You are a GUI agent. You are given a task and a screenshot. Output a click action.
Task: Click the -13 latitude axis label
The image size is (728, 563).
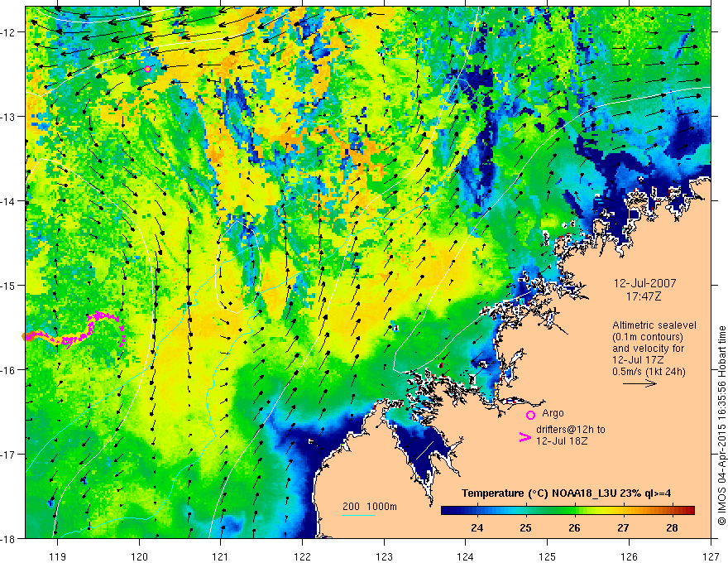(9, 117)
